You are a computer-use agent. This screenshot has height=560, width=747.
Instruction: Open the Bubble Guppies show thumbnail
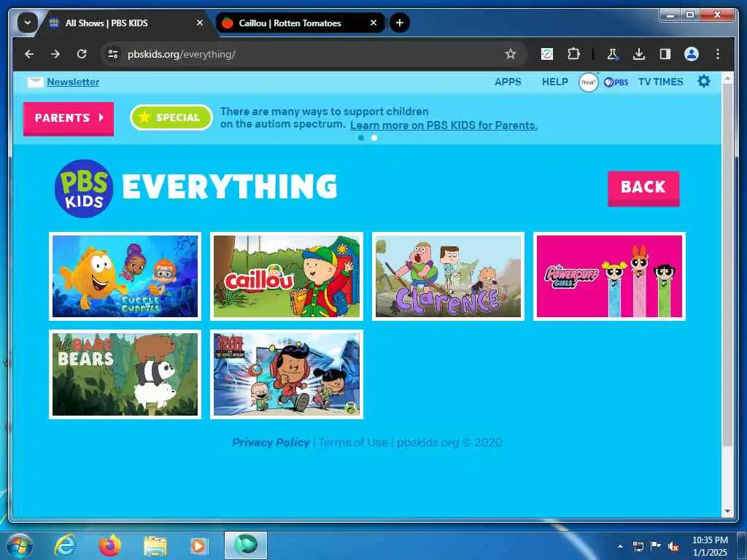(x=125, y=276)
